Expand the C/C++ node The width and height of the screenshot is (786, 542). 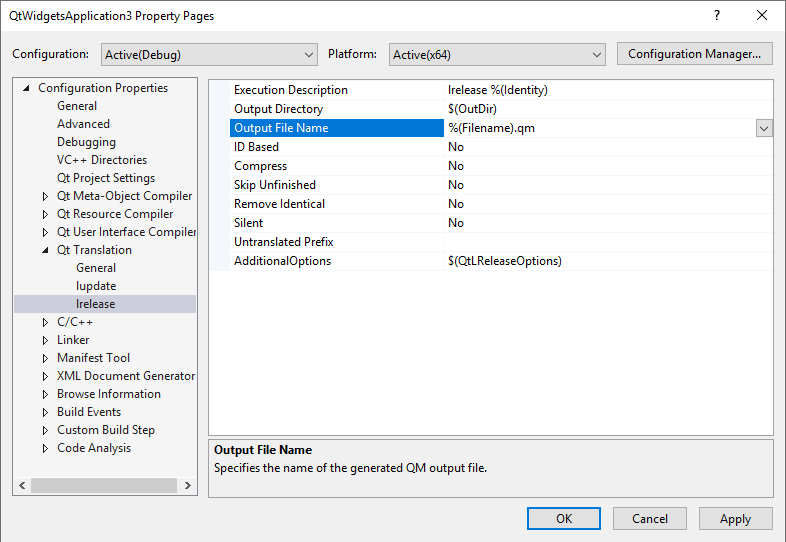click(x=45, y=322)
